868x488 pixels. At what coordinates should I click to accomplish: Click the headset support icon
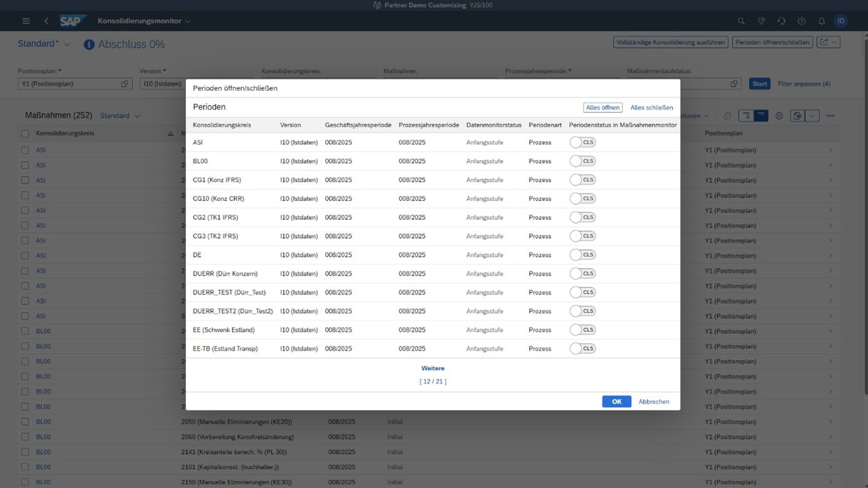coord(781,21)
